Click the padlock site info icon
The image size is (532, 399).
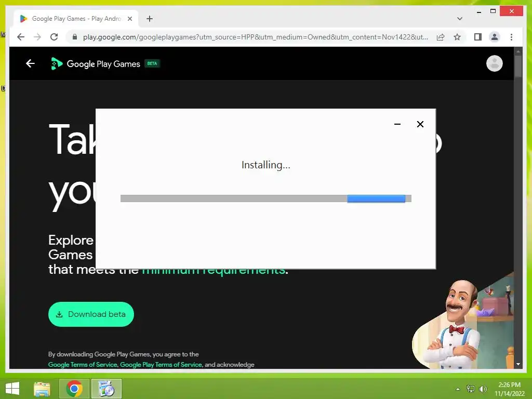pos(75,37)
